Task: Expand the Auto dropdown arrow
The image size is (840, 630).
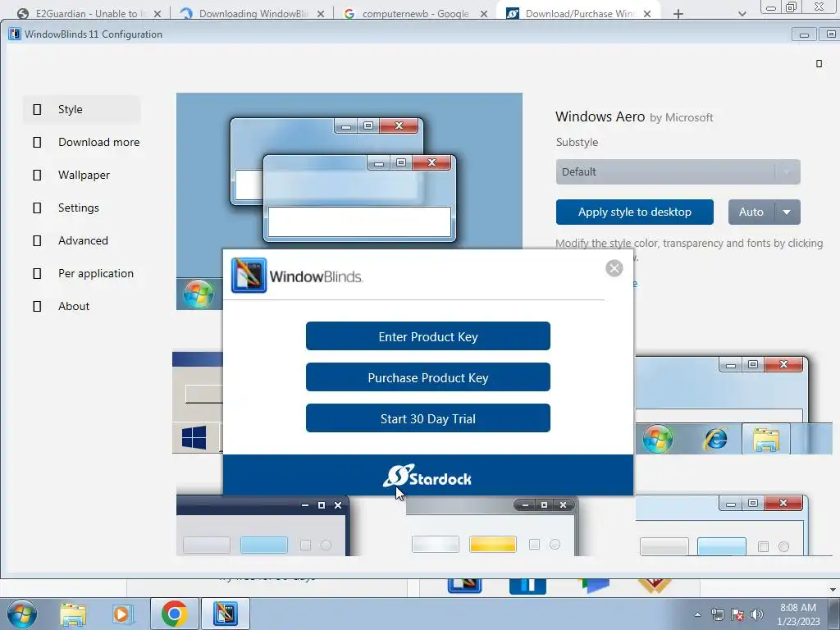Action: [x=787, y=212]
